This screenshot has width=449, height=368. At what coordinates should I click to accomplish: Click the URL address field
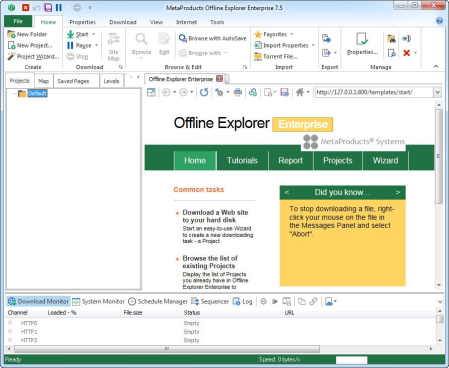(374, 92)
